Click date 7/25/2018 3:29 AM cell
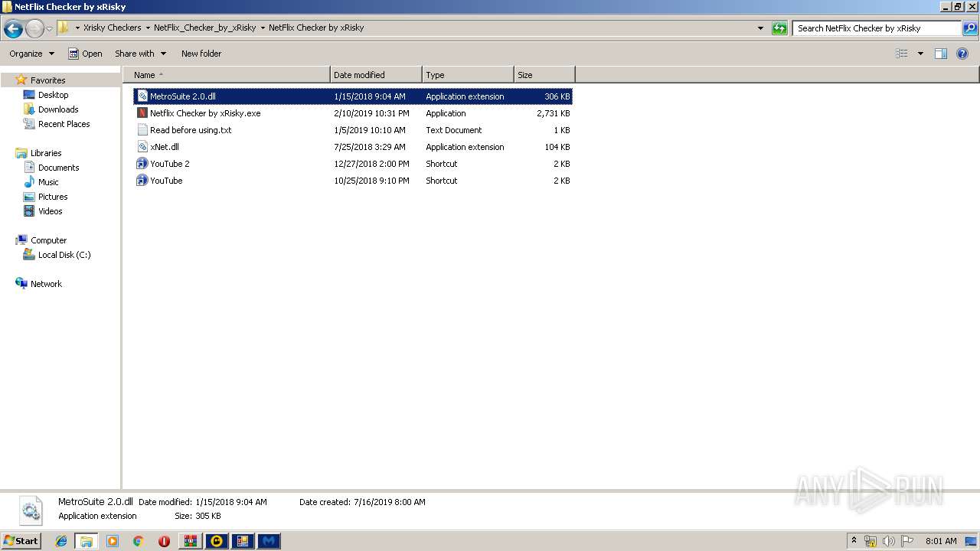This screenshot has width=980, height=551. (370, 147)
